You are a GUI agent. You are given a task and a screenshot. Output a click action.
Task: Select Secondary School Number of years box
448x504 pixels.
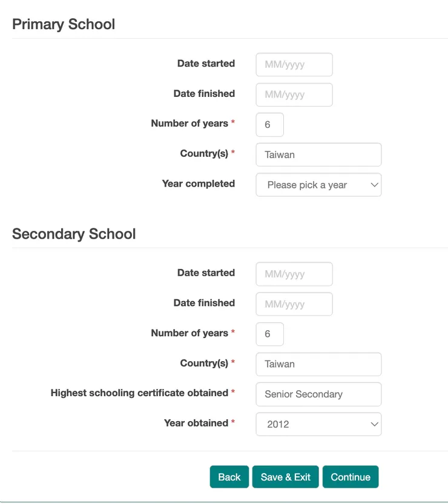tap(269, 334)
